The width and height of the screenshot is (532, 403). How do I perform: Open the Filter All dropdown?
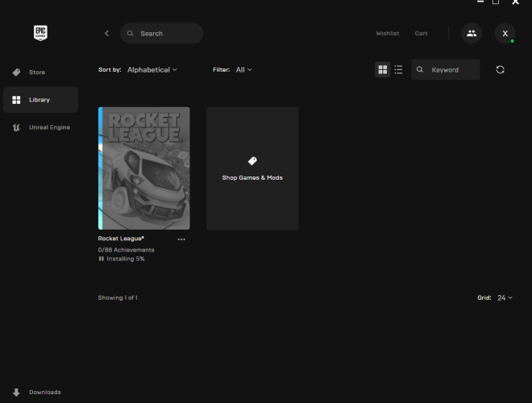pyautogui.click(x=244, y=69)
